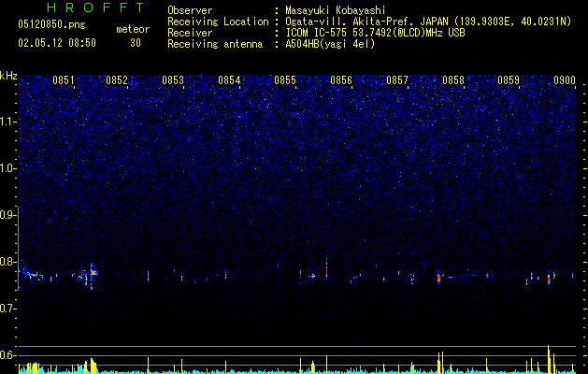Click the 0.6 frequency axis label

(x=7, y=355)
